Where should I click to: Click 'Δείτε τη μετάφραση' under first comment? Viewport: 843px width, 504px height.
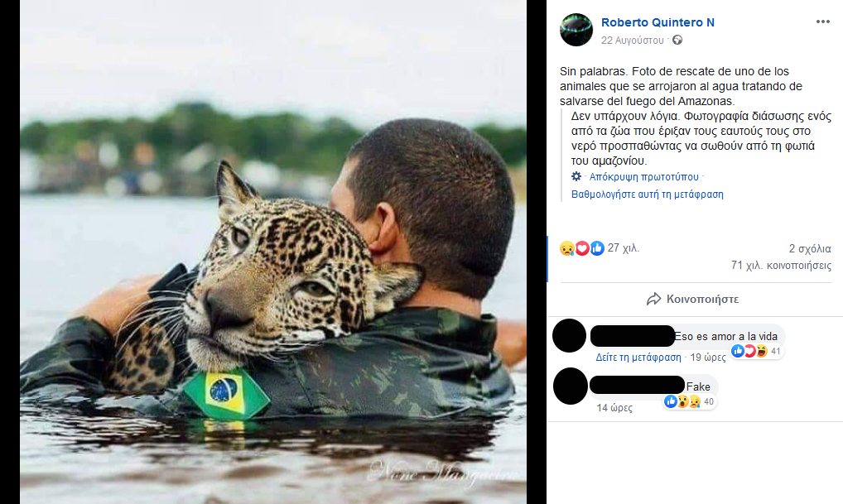coord(638,358)
